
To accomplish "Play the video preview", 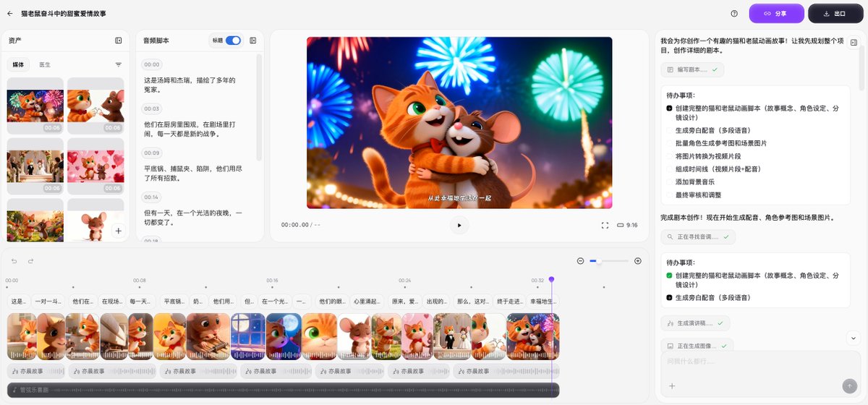I will click(x=459, y=225).
